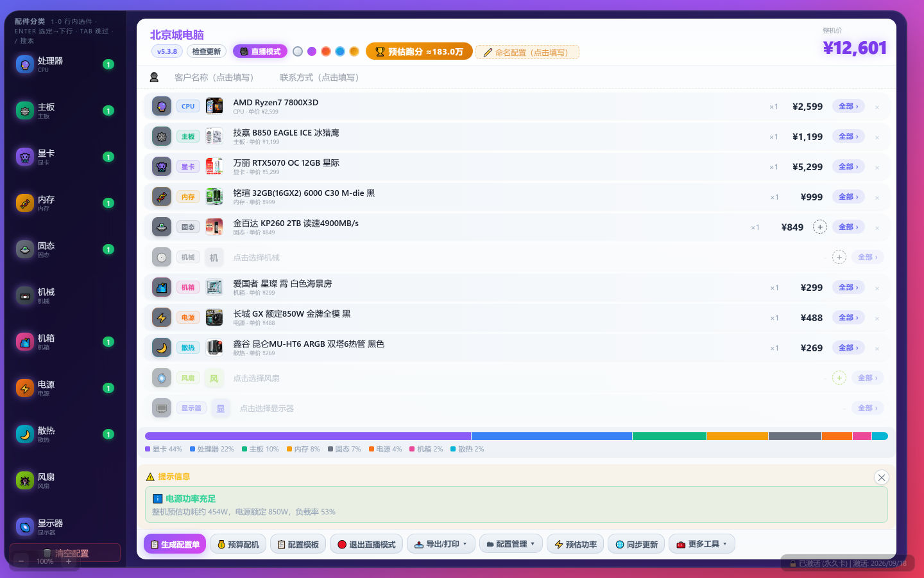Image resolution: width=924 pixels, height=578 pixels.
Task: Click 检查更新 button
Action: pyautogui.click(x=207, y=51)
